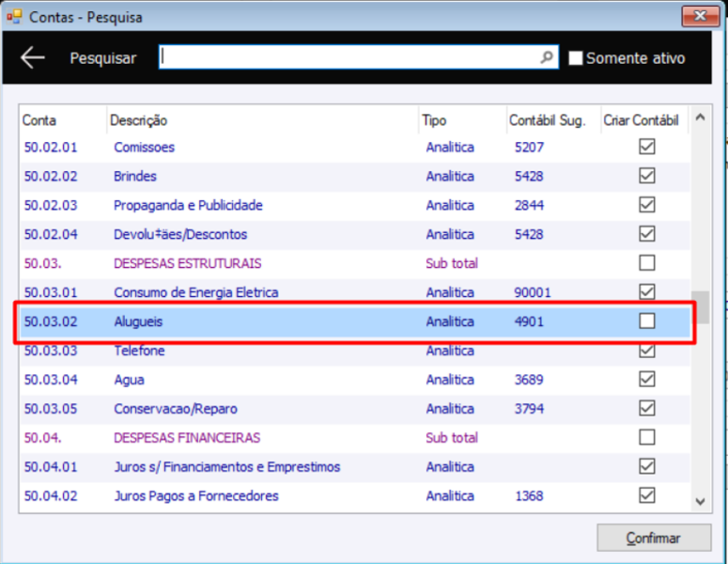Toggle checkbox in Telefone row

click(x=647, y=351)
